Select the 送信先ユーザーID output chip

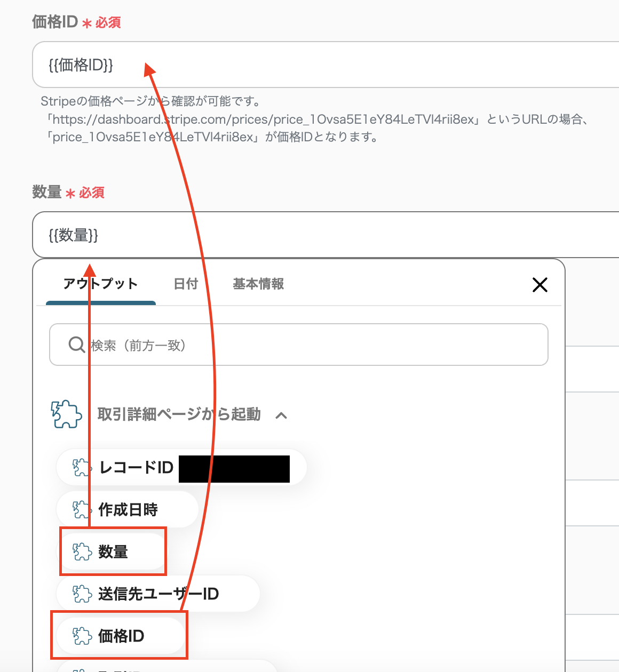pyautogui.click(x=158, y=594)
